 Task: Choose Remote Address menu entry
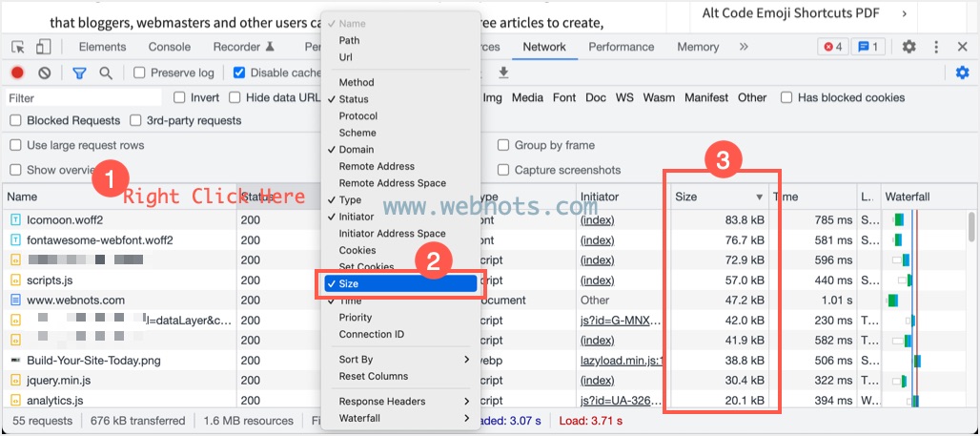[400, 166]
